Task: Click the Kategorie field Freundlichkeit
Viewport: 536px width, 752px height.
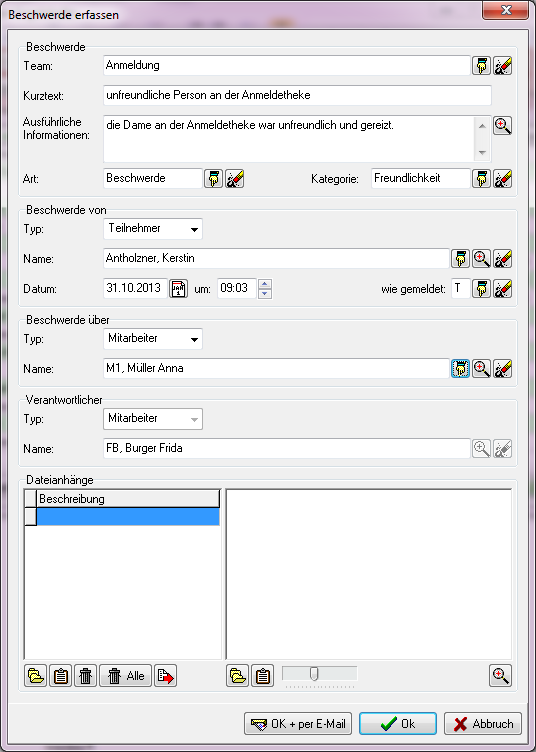Action: pyautogui.click(x=420, y=178)
